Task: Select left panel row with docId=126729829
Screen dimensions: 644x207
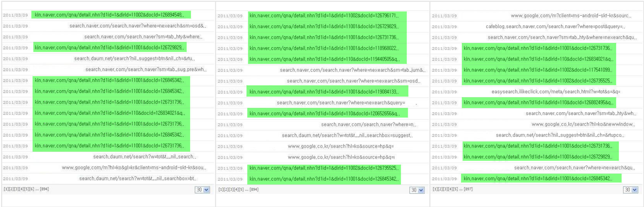Action: 110,48
